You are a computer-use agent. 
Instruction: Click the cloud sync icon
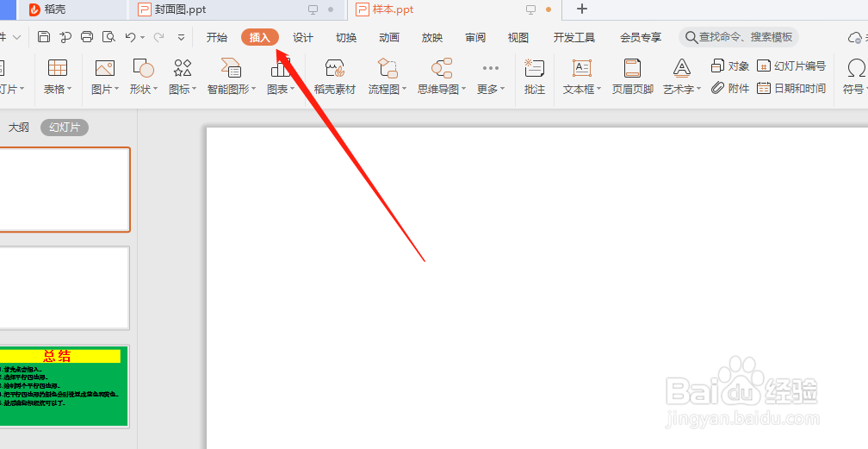coord(855,38)
